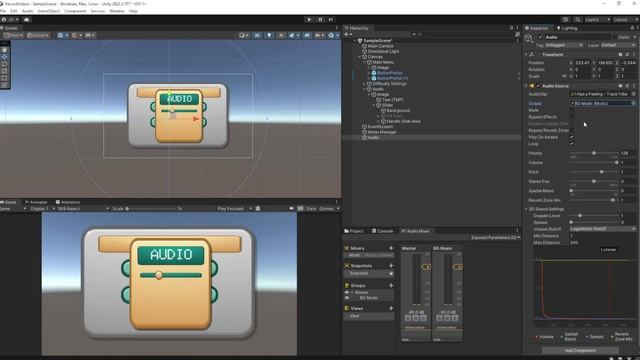Collapse the 3D Sound Settings foldout
Image resolution: width=640 pixels, height=360 pixels.
point(527,209)
